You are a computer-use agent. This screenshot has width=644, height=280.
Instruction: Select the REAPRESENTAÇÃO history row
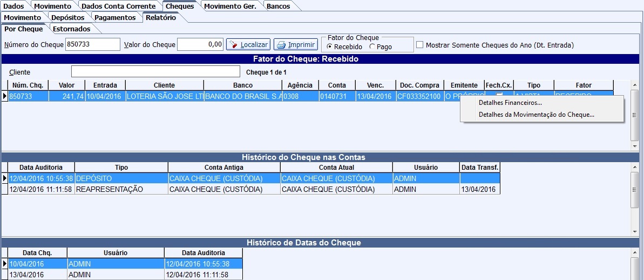[x=254, y=189]
